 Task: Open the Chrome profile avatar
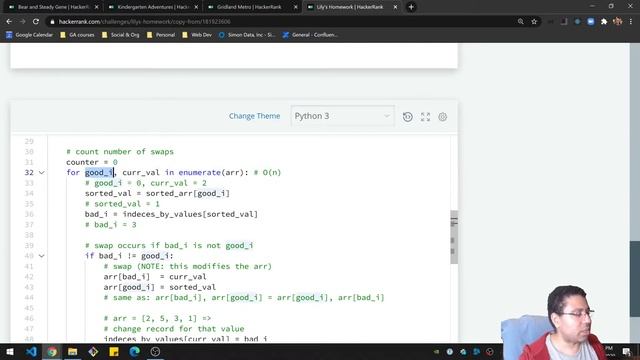[x=618, y=22]
